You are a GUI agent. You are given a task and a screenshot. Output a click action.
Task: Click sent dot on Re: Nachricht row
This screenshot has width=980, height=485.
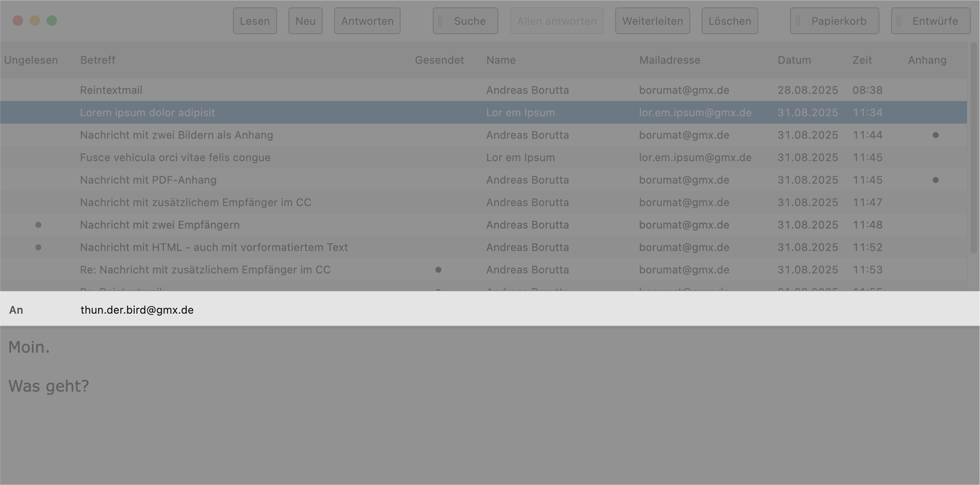(x=438, y=270)
